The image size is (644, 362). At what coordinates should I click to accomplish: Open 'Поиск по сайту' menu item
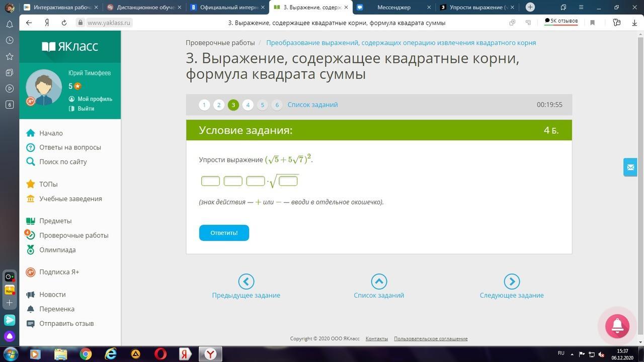[56, 162]
